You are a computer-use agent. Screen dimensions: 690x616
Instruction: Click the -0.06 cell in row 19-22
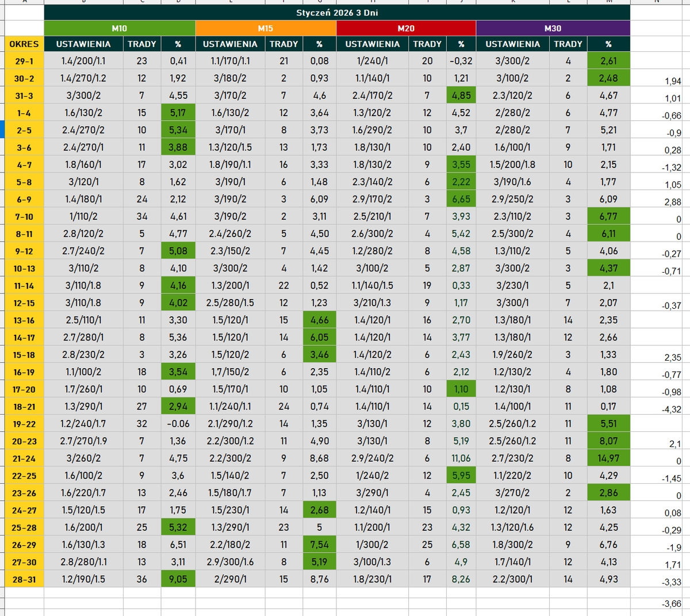(178, 424)
